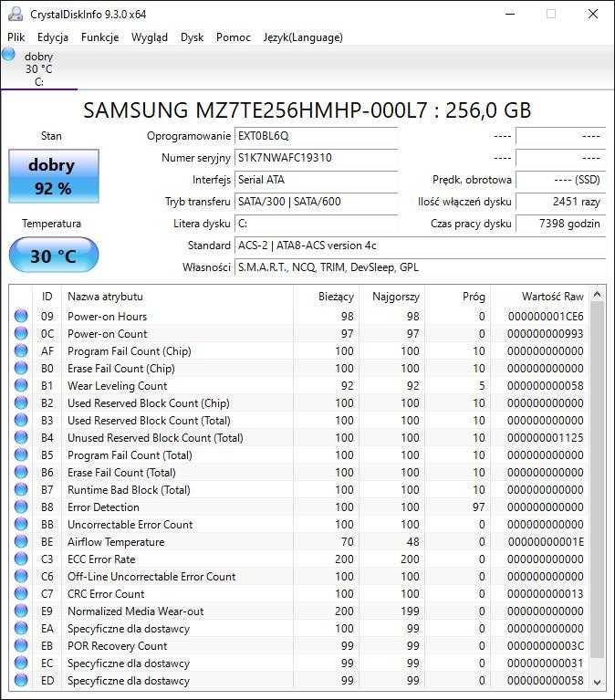Click the status orb for Uncorrectable Error Count (BB)
Image resolution: width=615 pixels, height=700 pixels.
[21, 524]
